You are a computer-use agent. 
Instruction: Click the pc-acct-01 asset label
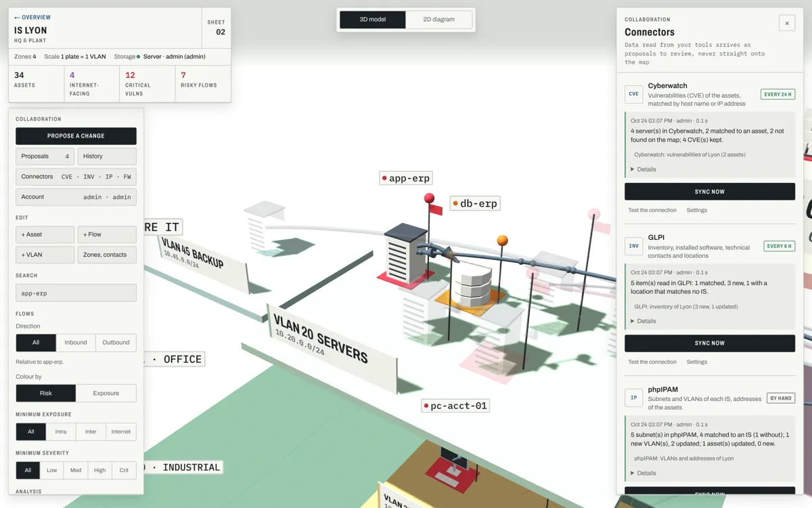click(455, 406)
